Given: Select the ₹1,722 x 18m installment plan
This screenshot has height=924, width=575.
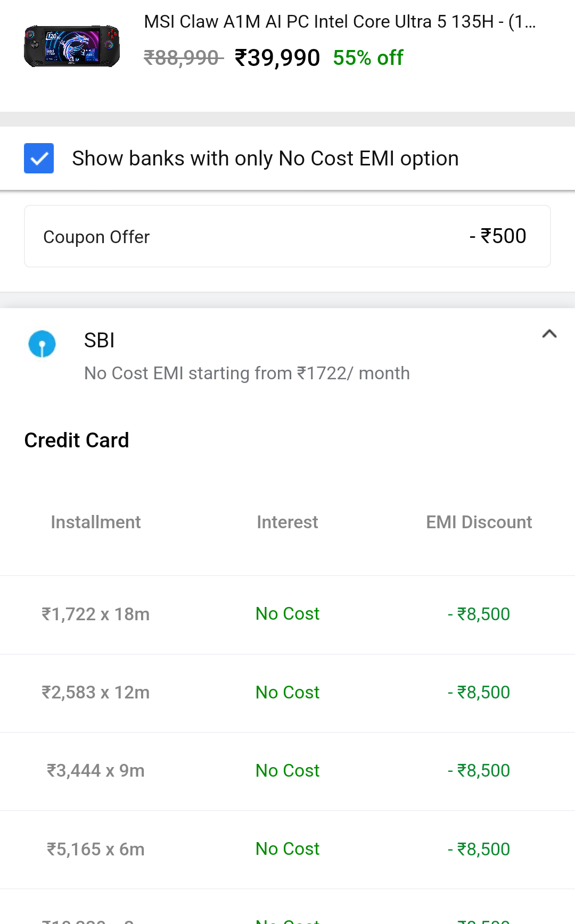Looking at the screenshot, I should [96, 614].
